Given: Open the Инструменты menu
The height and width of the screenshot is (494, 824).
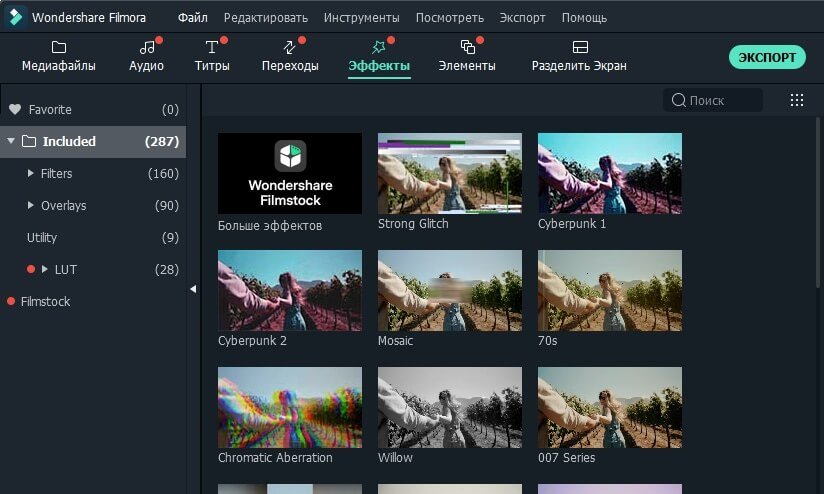Looking at the screenshot, I should [x=362, y=17].
